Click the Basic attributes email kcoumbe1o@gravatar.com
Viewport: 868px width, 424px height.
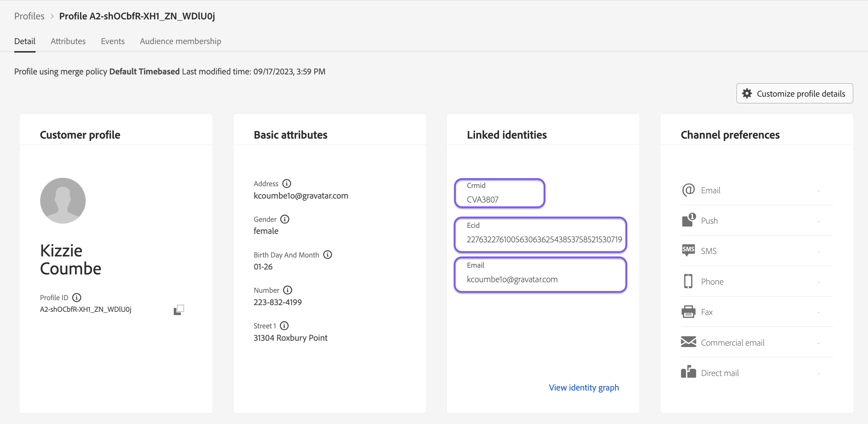pyautogui.click(x=301, y=196)
